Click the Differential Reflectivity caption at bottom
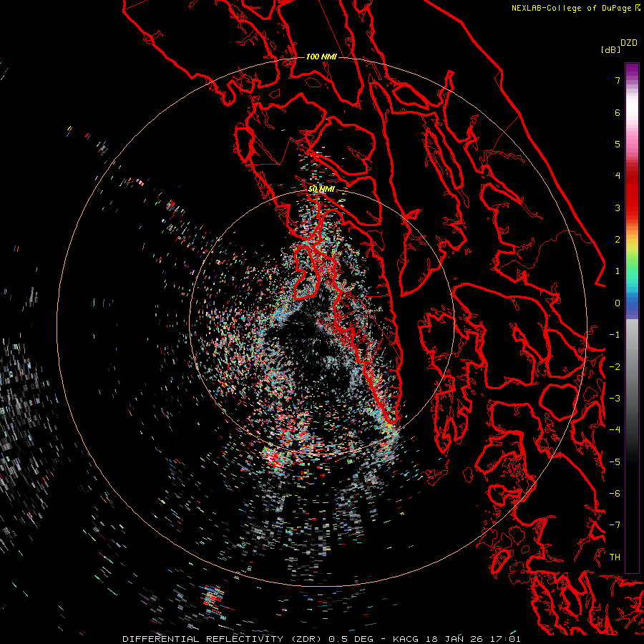Screen dimensions: 644x644 click(x=321, y=639)
